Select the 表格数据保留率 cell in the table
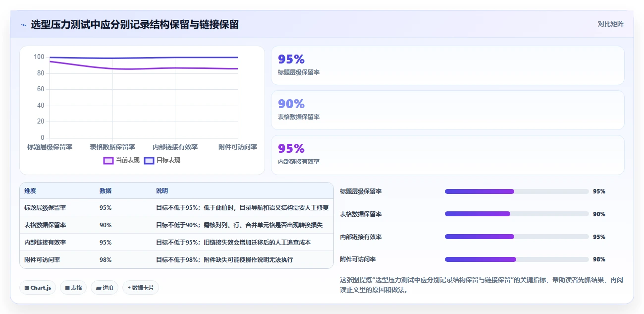 (45, 225)
